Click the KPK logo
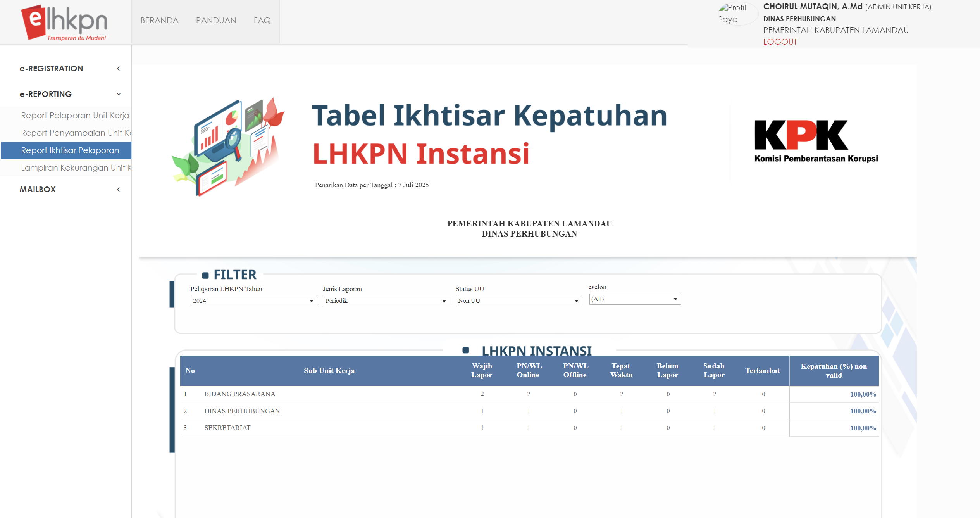The width and height of the screenshot is (980, 518). pos(816,141)
